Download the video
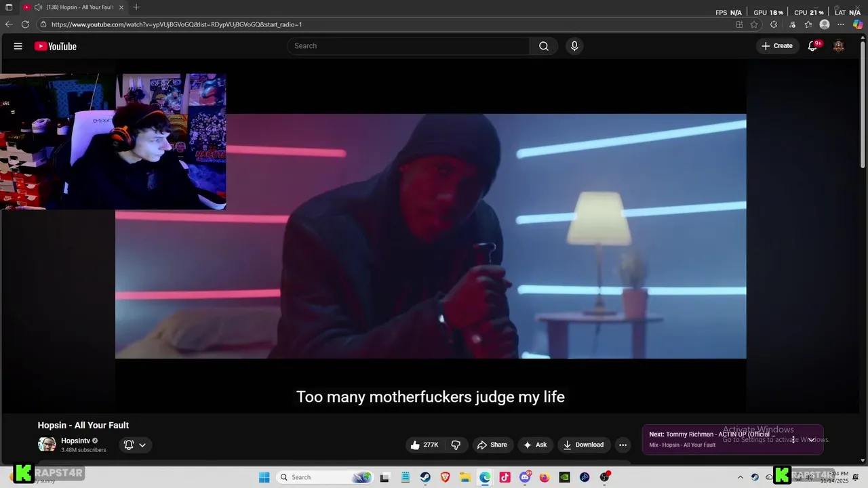This screenshot has height=488, width=868. pyautogui.click(x=583, y=445)
